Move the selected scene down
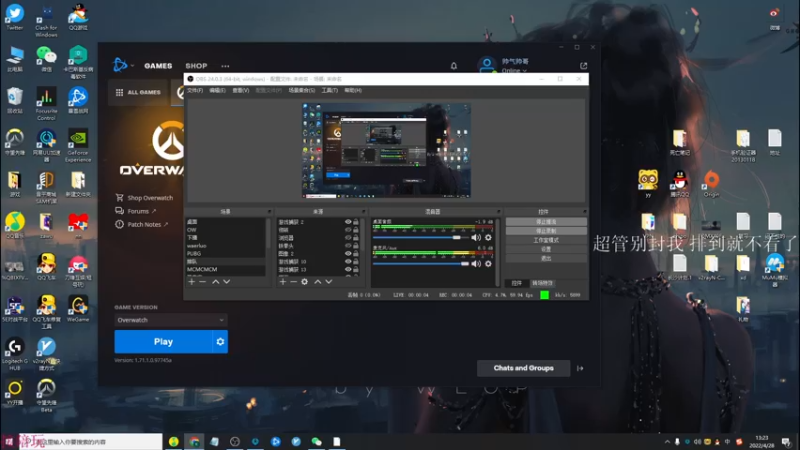Viewport: 800px width, 450px height. click(227, 282)
